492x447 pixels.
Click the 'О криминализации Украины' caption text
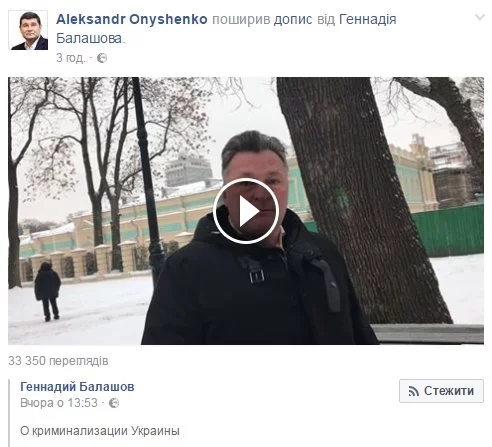click(100, 431)
